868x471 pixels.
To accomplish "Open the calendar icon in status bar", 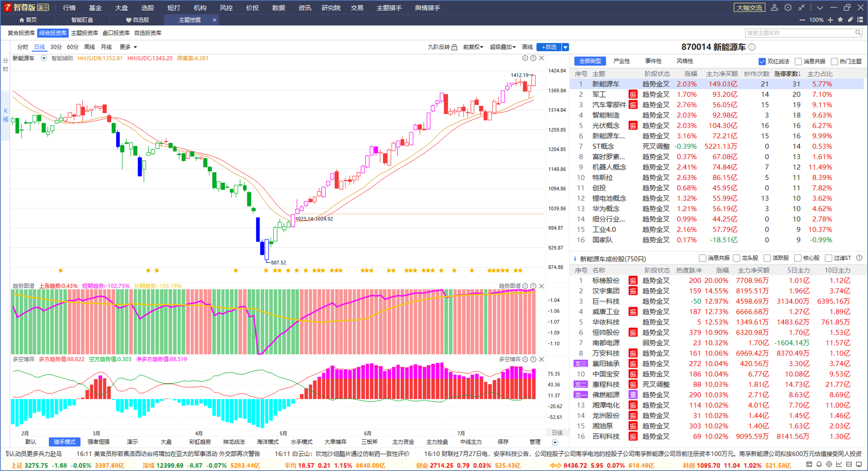I will point(809,464).
